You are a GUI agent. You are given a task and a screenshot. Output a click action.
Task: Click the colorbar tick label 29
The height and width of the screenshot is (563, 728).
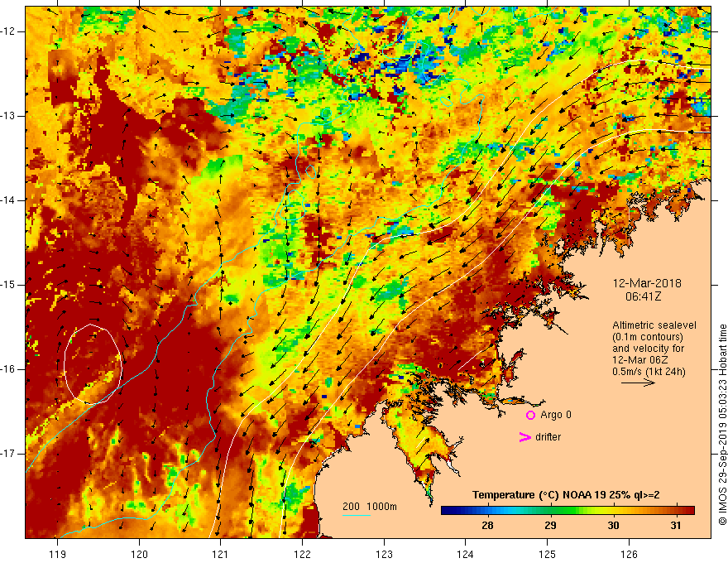click(x=550, y=526)
